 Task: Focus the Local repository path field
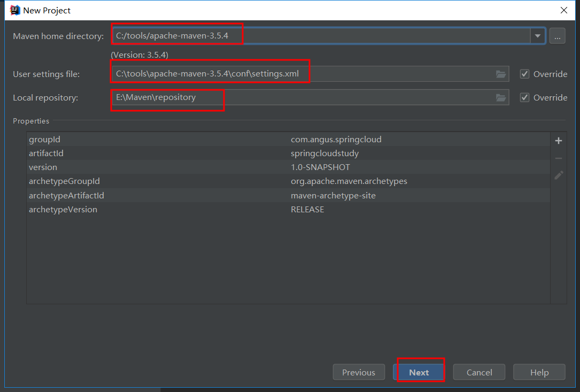coord(311,97)
